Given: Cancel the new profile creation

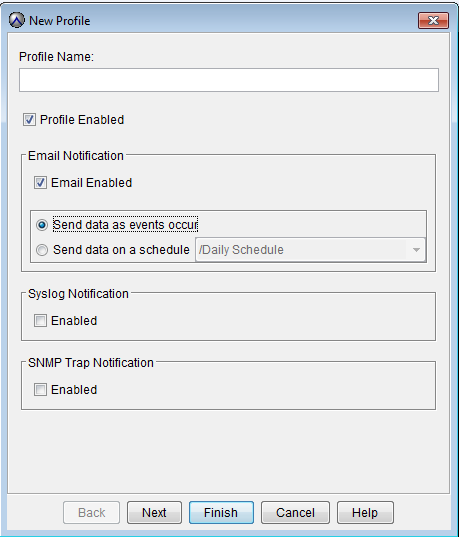Looking at the screenshot, I should tap(295, 513).
